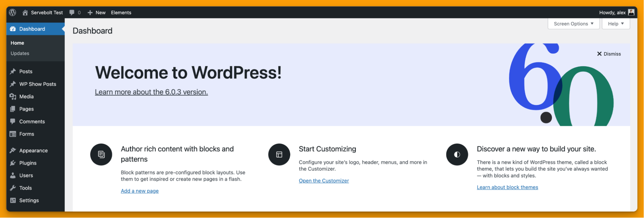Dismiss the welcome panel using X icon
Screen dimensions: 644x218
(599, 54)
